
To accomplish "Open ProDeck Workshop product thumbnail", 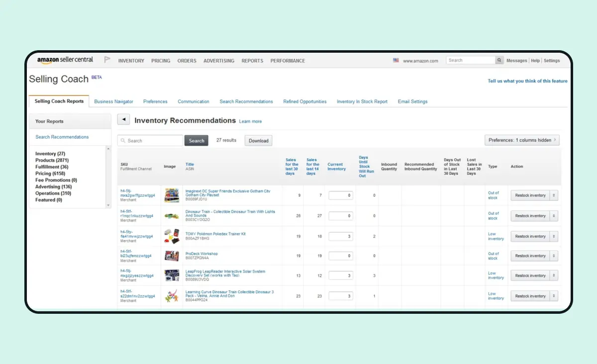I will [172, 256].
